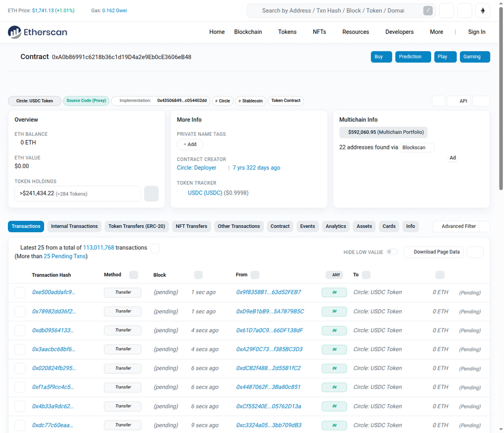Open sender address 0x9f8358B1...63d52FEB7
The height and width of the screenshot is (433, 504).
click(x=269, y=292)
